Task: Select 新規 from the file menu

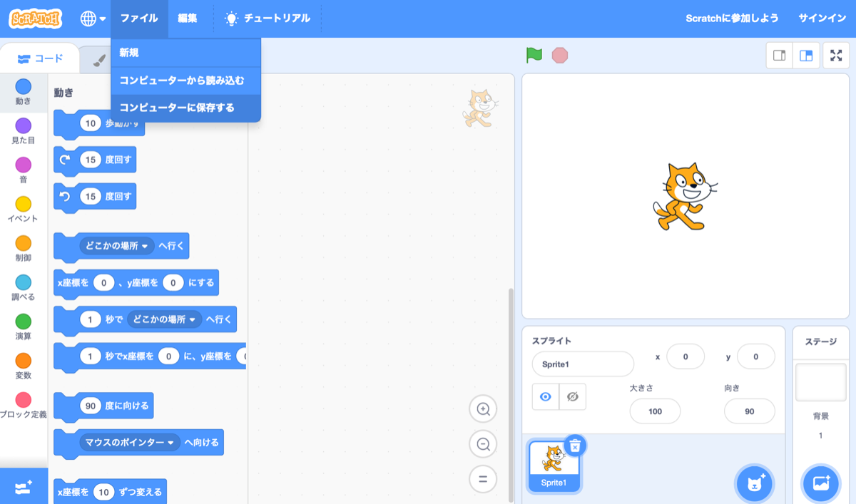Action: (186, 53)
